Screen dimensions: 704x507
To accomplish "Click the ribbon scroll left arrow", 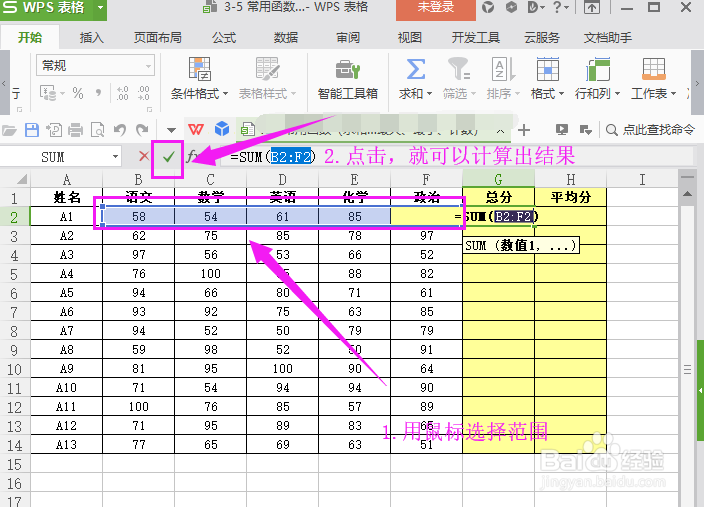I will pyautogui.click(x=4, y=84).
